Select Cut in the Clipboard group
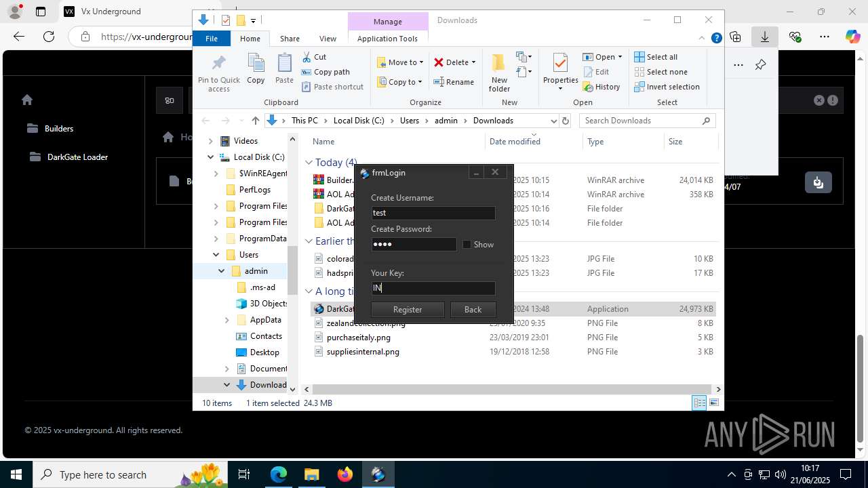This screenshot has height=488, width=868. [314, 57]
